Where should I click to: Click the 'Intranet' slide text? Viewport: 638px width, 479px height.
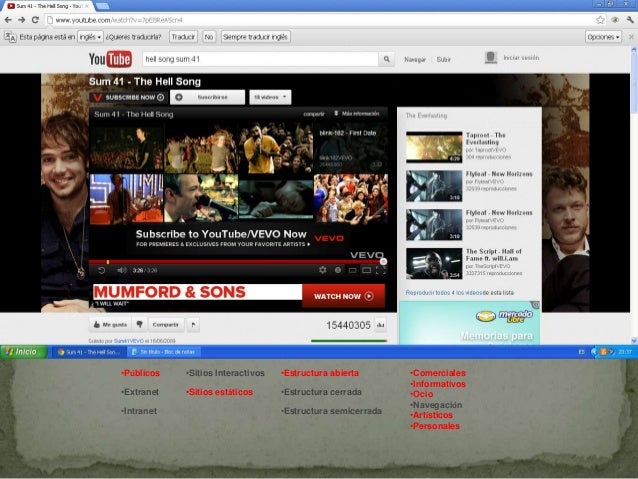point(139,411)
